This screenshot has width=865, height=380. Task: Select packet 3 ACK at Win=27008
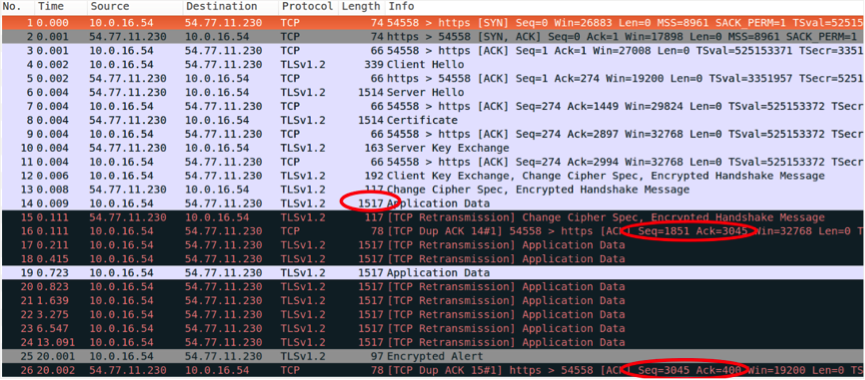432,50
